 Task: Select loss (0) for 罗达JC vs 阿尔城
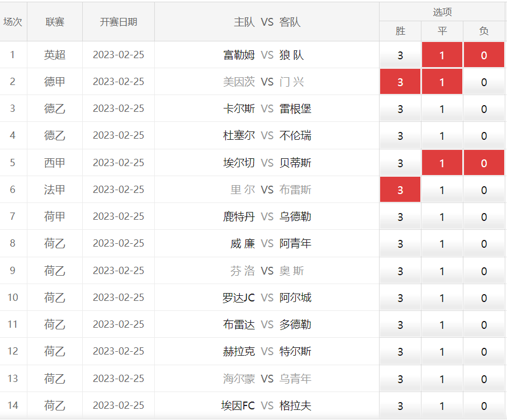[x=484, y=298]
